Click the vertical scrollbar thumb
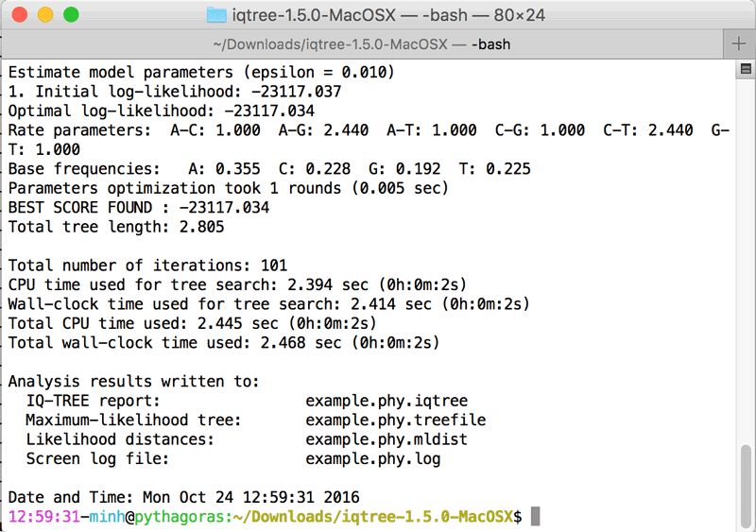 click(746, 487)
